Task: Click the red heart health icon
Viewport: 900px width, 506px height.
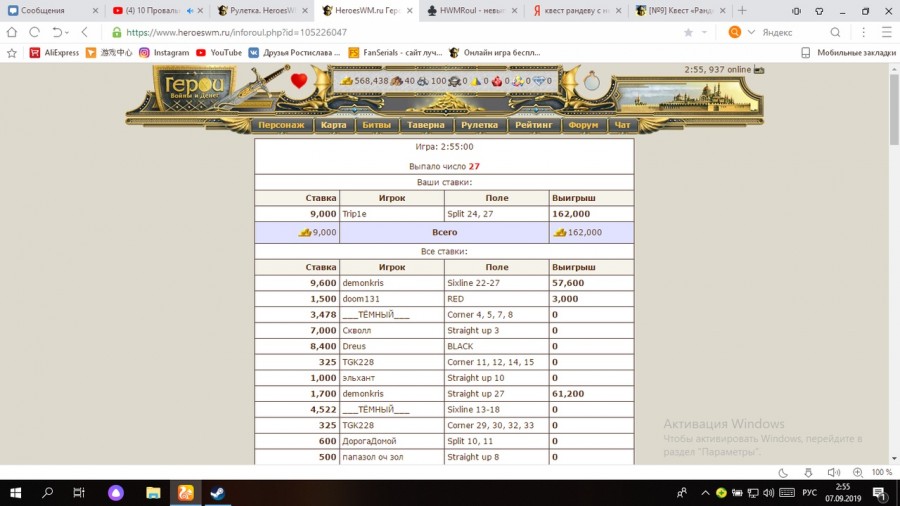Action: click(299, 81)
